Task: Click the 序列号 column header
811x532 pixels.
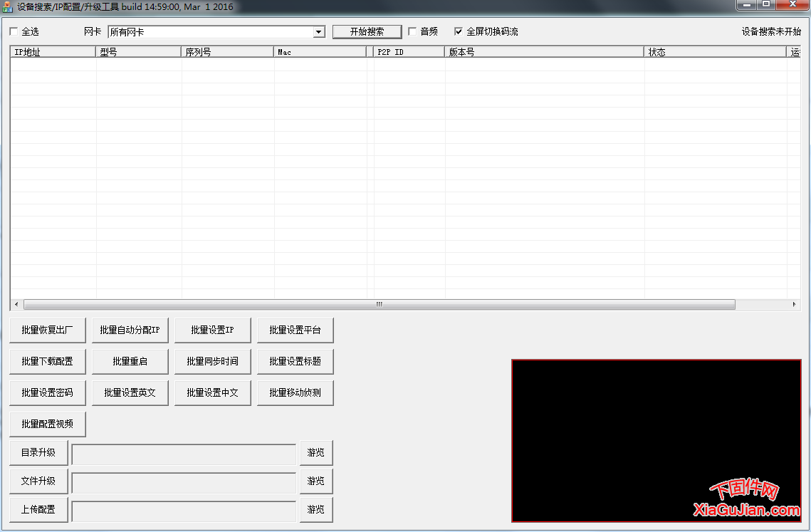Action: click(x=228, y=52)
